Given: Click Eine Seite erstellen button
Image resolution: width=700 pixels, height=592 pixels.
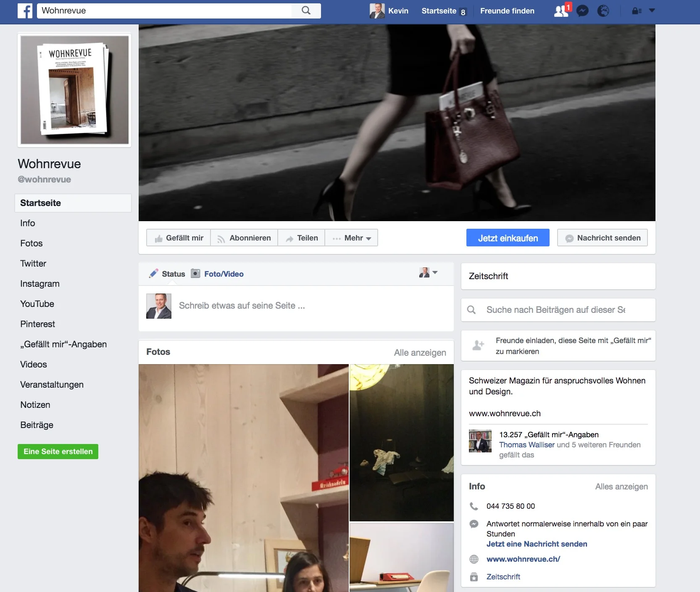Looking at the screenshot, I should coord(58,452).
